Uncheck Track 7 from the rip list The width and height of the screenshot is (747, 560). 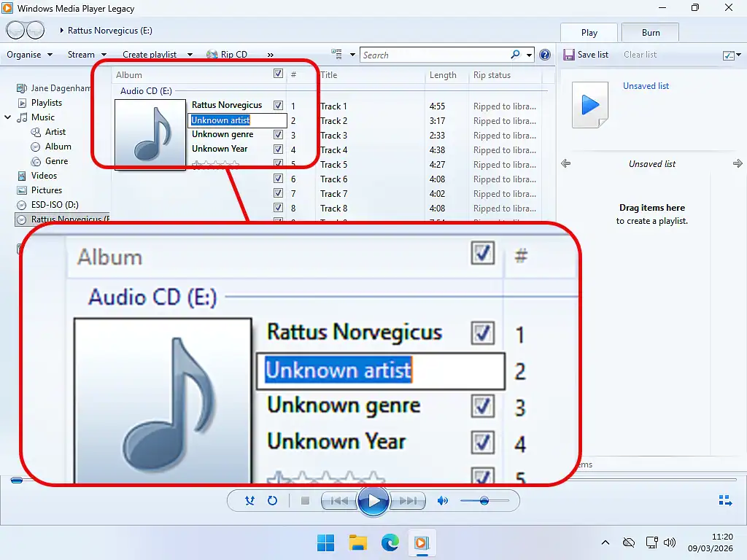click(x=278, y=193)
